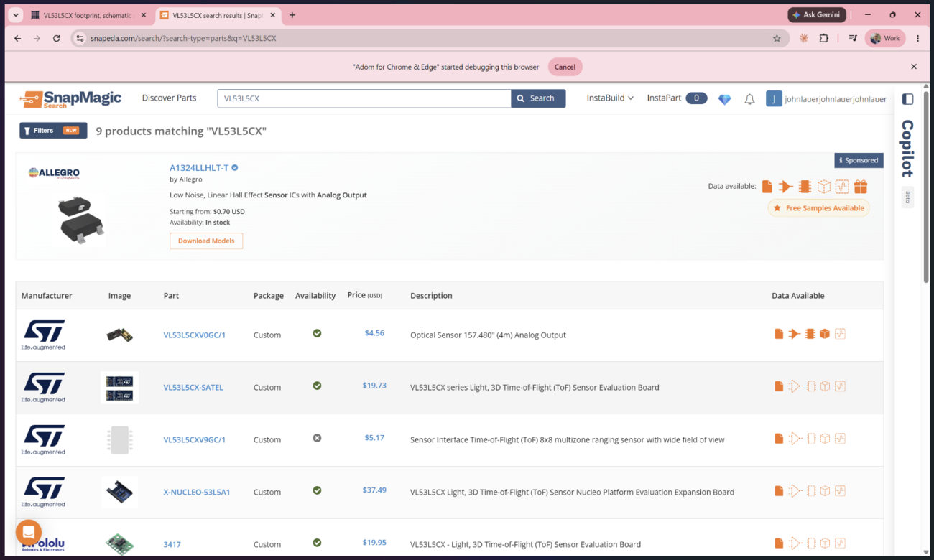Viewport: 934px width, 560px height.
Task: Close the VL53L5CX footprint tab
Action: click(x=143, y=15)
